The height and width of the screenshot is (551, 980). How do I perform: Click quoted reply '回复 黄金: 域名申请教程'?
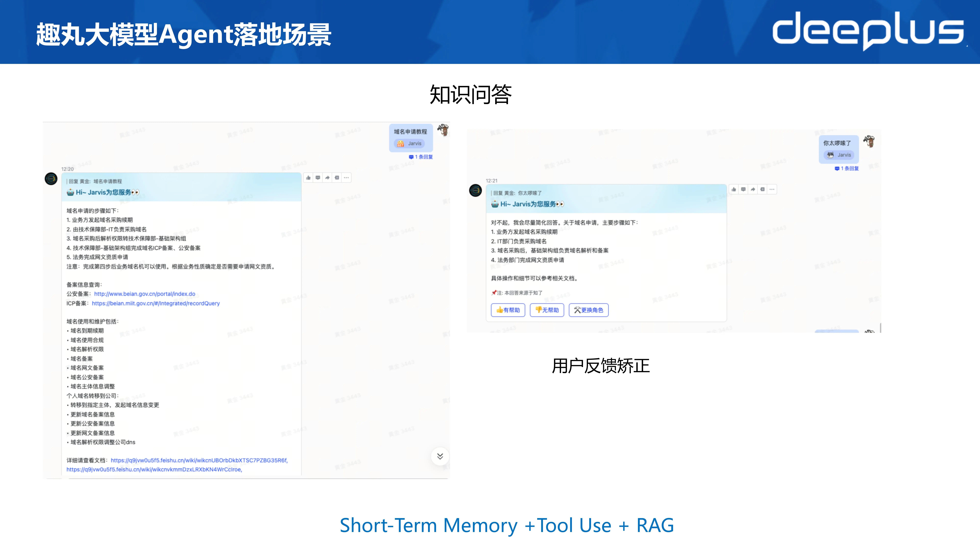pyautogui.click(x=94, y=181)
